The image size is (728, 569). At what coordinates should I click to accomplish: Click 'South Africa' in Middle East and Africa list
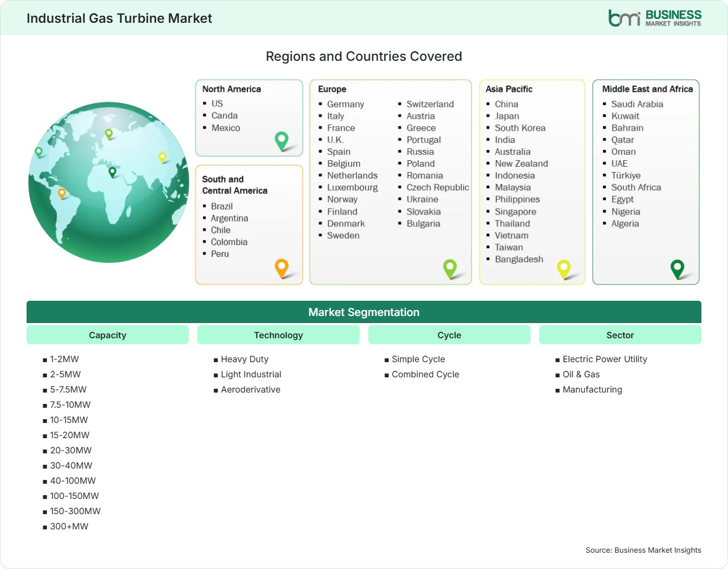[x=636, y=187]
